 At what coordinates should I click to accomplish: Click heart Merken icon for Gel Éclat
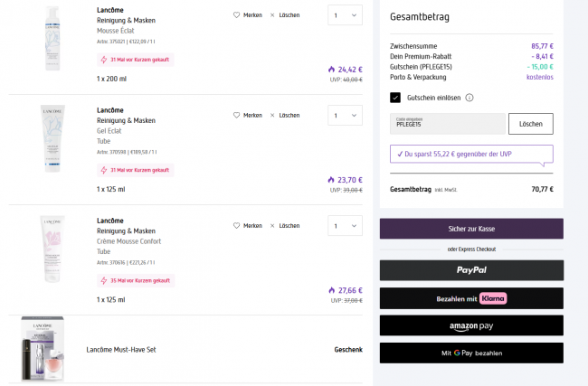click(237, 116)
